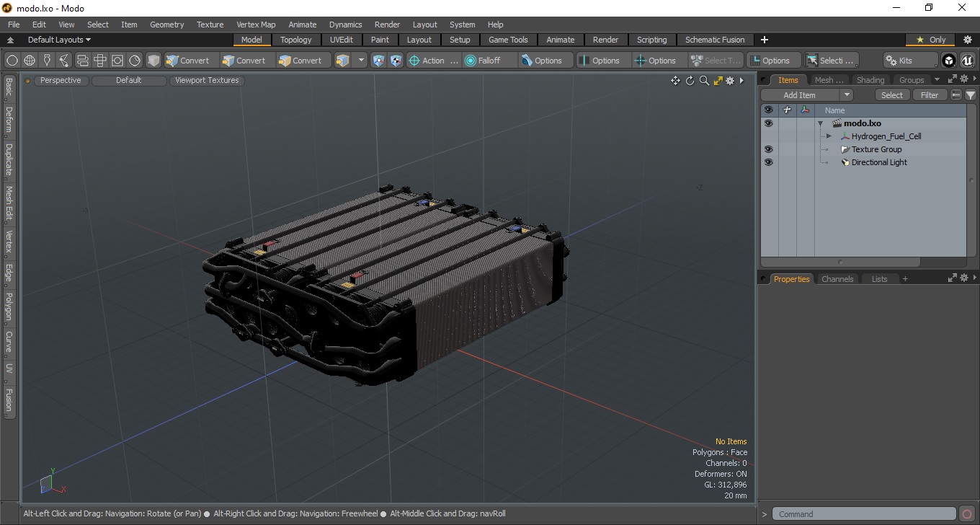Screen dimensions: 980x525
Task: Select the sphere primitive icon in toolbar
Action: point(12,61)
